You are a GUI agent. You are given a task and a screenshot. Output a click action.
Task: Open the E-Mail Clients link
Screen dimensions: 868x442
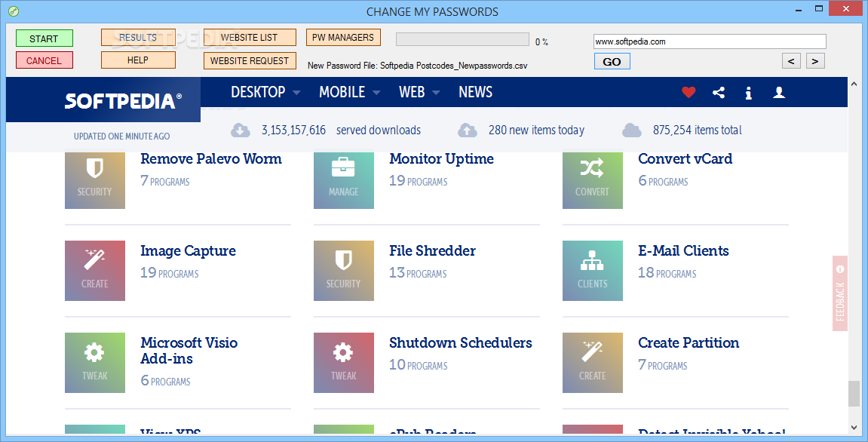683,251
